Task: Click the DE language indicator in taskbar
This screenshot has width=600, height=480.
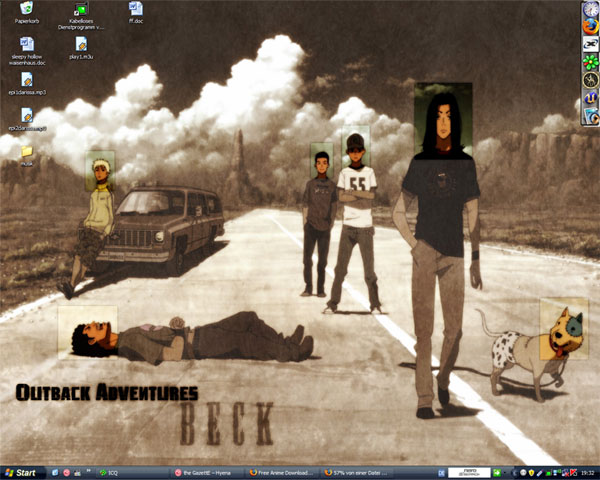Action: coord(440,472)
